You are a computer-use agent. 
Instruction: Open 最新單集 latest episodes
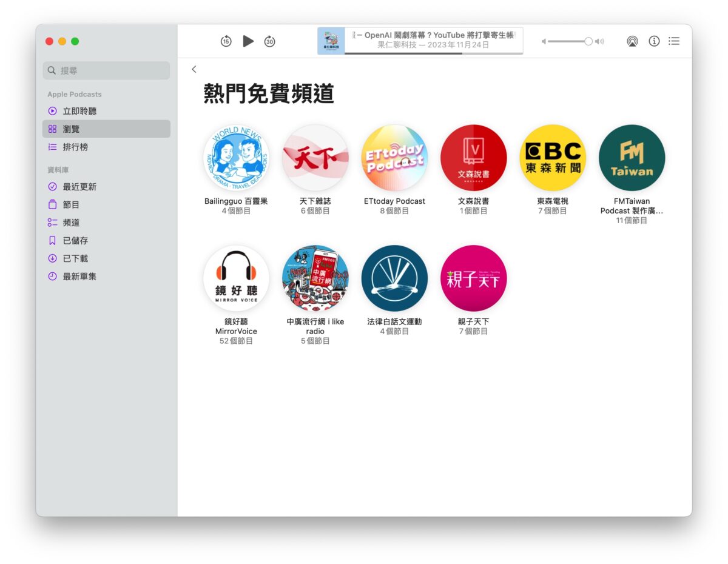pos(106,277)
